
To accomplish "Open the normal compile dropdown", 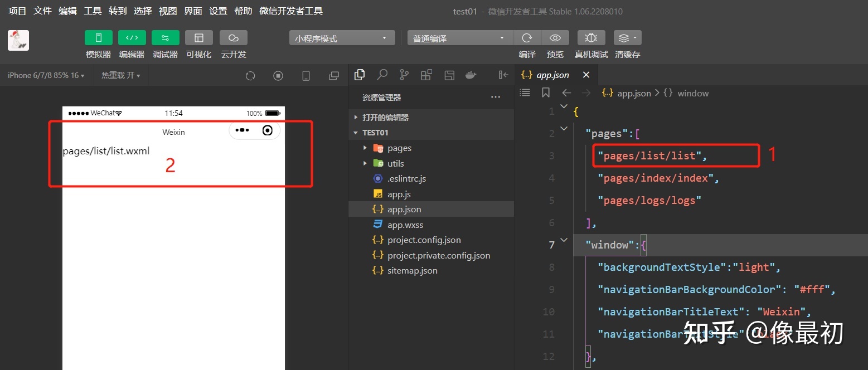I will tap(459, 38).
